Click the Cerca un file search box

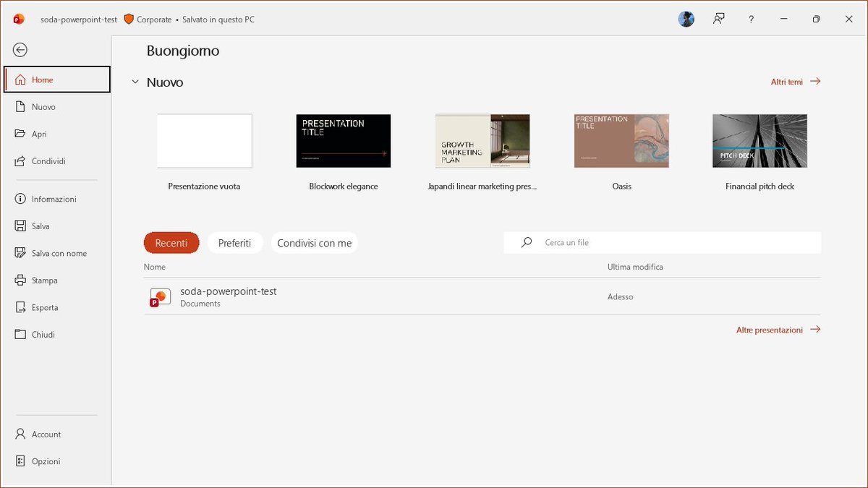coord(663,243)
